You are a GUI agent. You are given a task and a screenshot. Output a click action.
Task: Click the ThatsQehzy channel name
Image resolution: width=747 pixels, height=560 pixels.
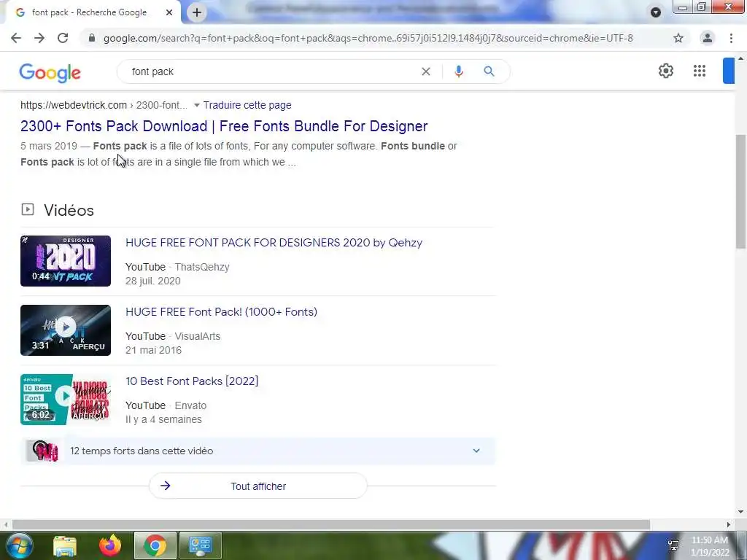[202, 267]
